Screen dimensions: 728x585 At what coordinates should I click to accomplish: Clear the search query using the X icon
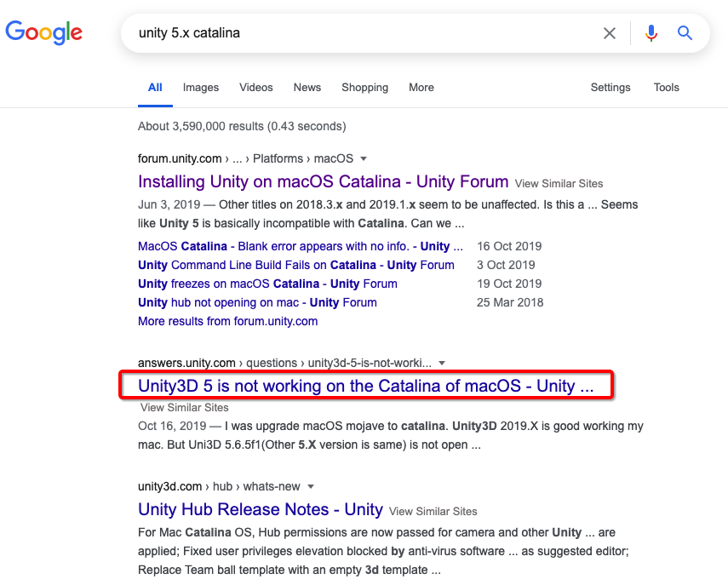click(610, 32)
